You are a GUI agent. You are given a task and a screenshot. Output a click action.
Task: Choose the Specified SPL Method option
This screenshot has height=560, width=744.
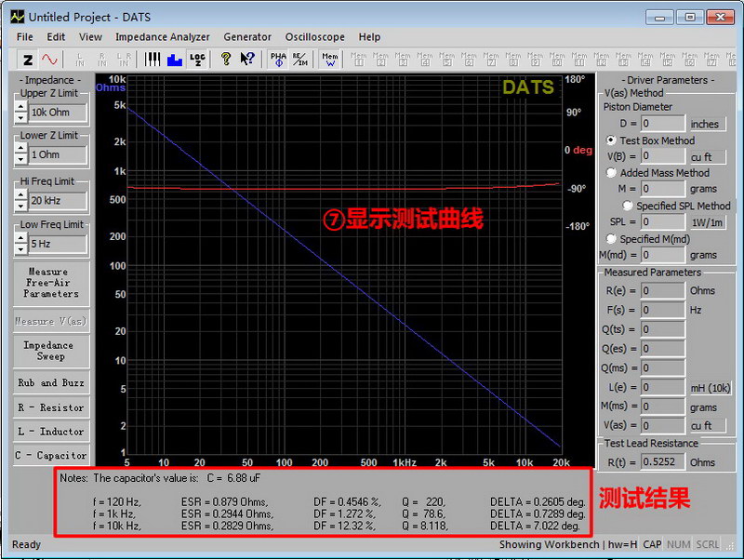(628, 206)
